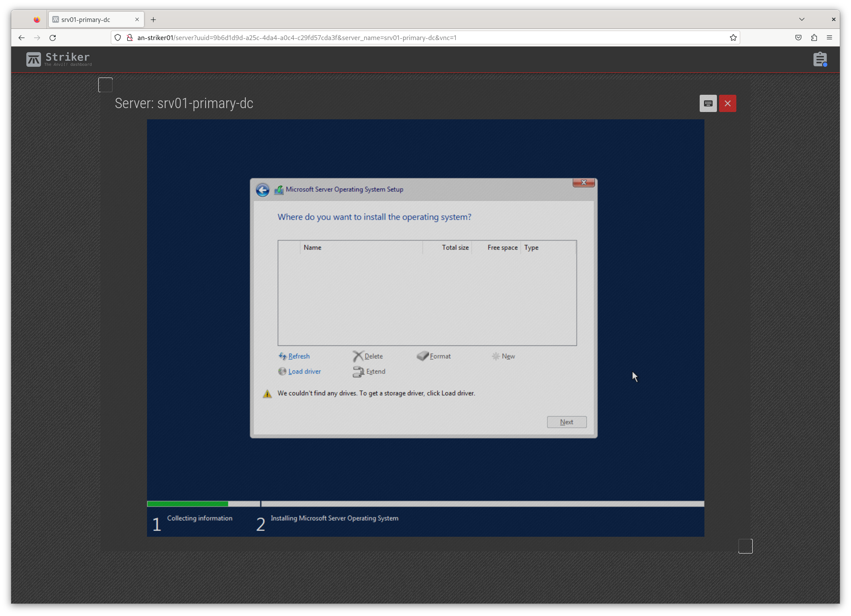The width and height of the screenshot is (851, 616).
Task: Click the Delete drive option
Action: coord(373,356)
